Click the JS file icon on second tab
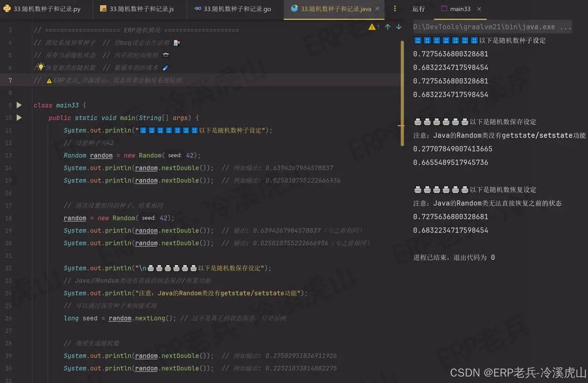The image size is (588, 383). pyautogui.click(x=103, y=9)
